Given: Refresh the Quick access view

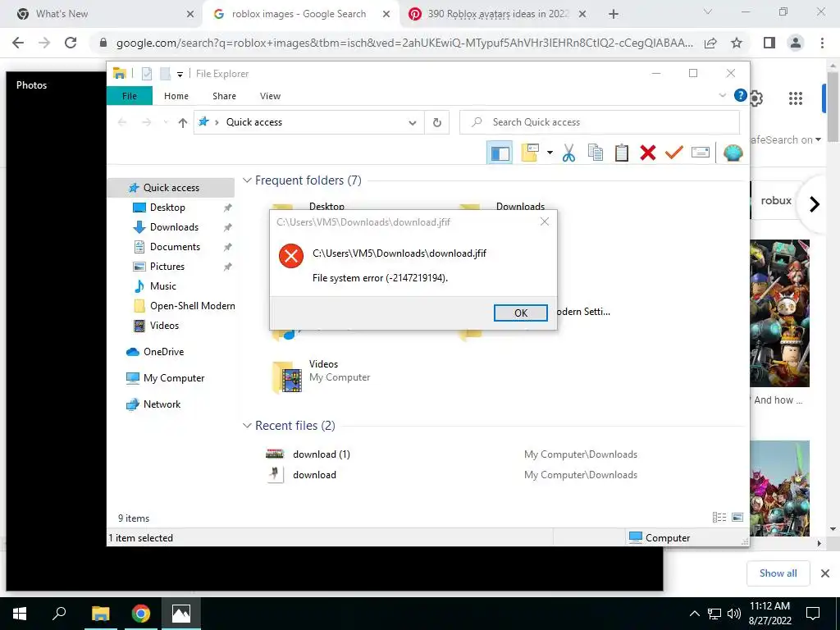Looking at the screenshot, I should 437,122.
